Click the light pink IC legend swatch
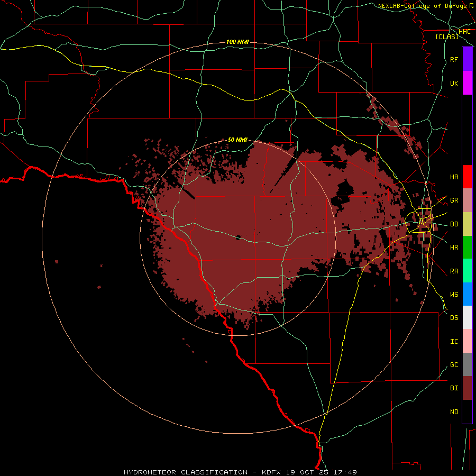The image size is (476, 476). (x=467, y=341)
